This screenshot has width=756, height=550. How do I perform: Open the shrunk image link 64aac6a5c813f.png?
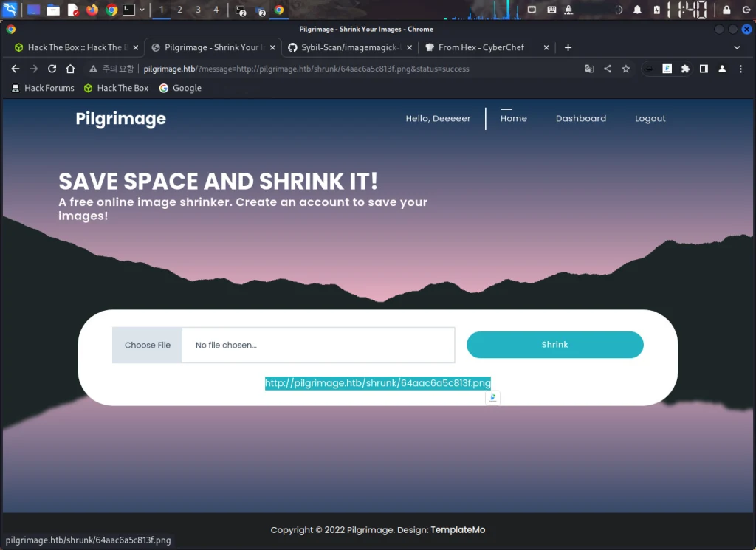click(378, 383)
